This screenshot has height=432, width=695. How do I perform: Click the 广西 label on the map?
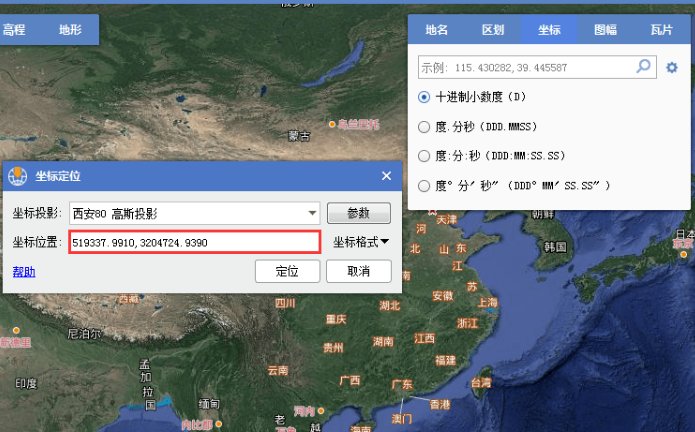click(x=350, y=381)
